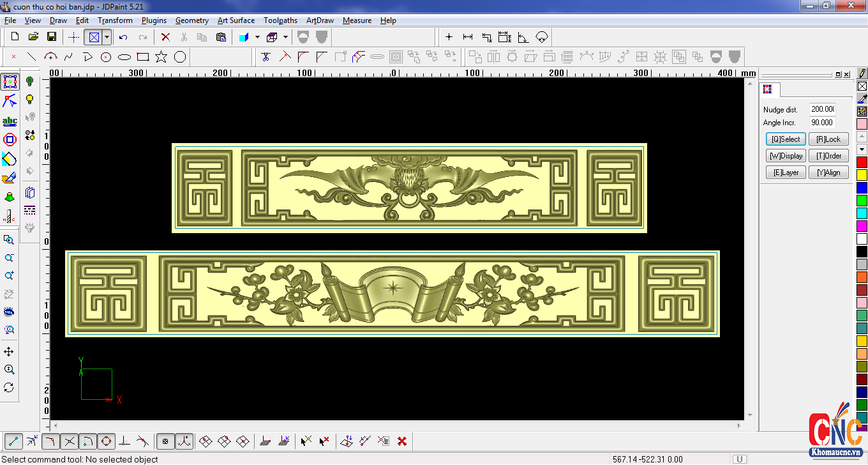Screen dimensions: 868x465
Task: Open the Toolpaths menu
Action: coord(280,20)
